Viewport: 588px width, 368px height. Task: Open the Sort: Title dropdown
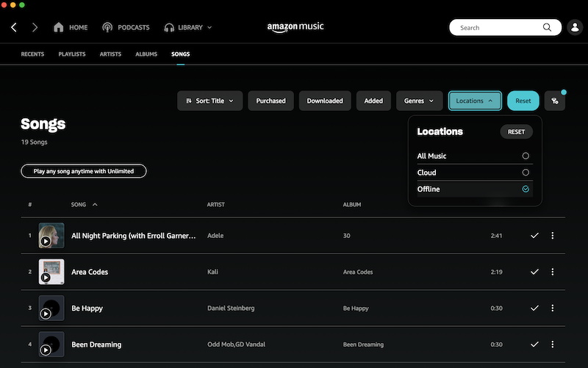click(x=210, y=101)
